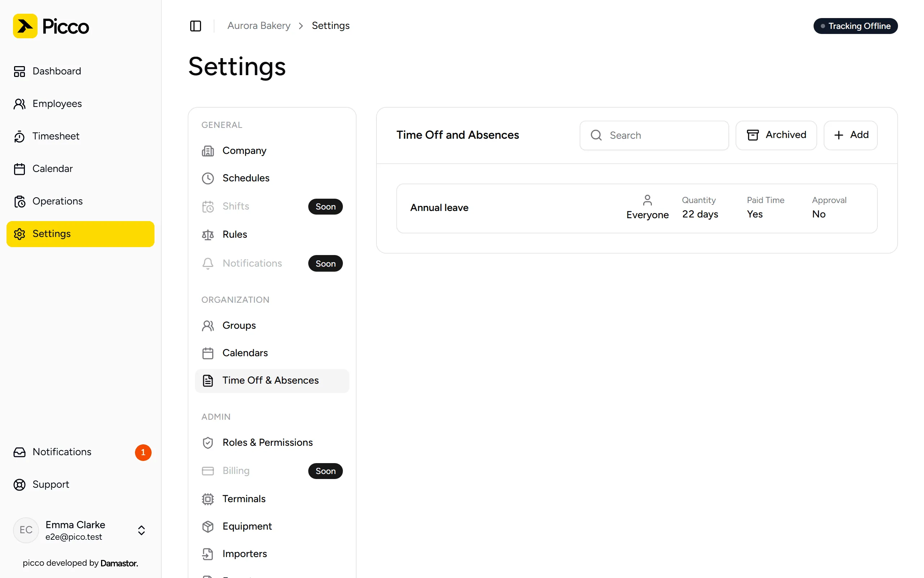Click the Notifications bell icon in settings
Image resolution: width=924 pixels, height=578 pixels.
208,264
